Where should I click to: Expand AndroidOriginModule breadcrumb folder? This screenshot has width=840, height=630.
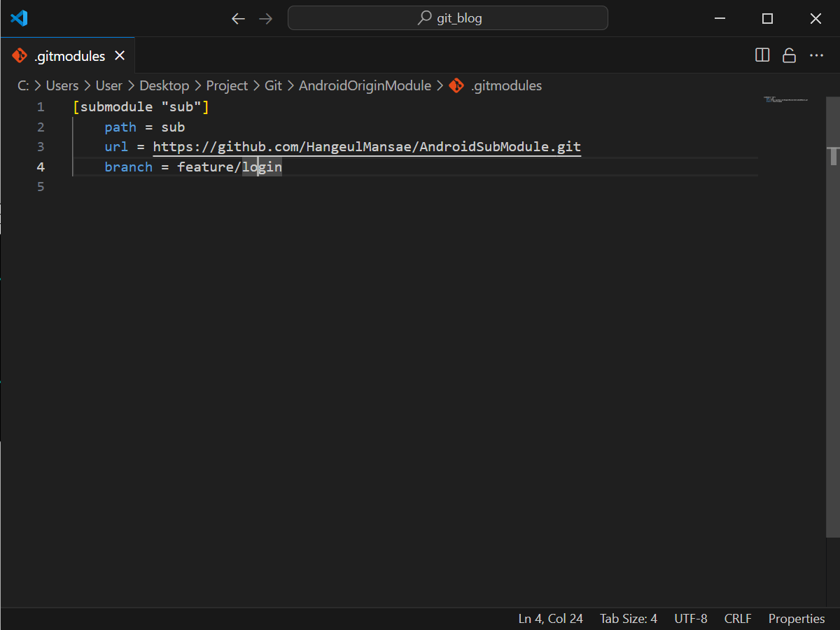(365, 85)
